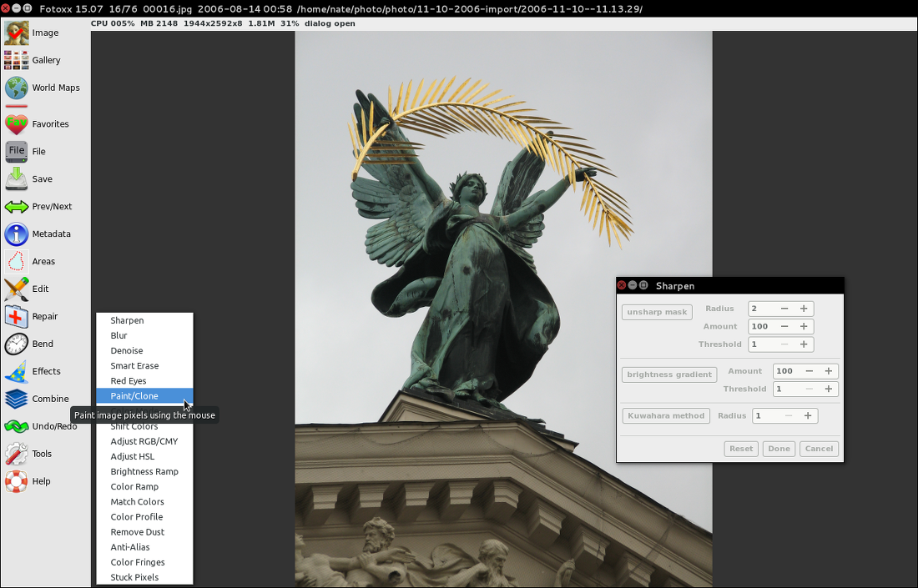918x588 pixels.
Task: Click the Save icon
Action: click(17, 178)
